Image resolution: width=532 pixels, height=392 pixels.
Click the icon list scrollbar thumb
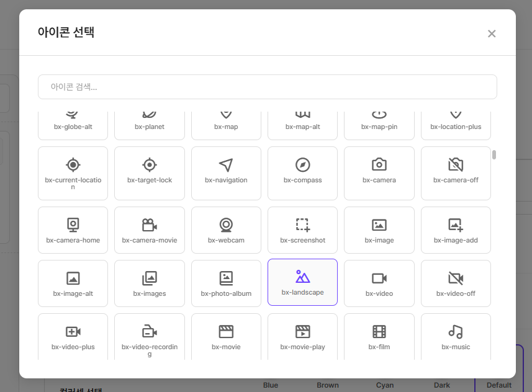coord(494,154)
